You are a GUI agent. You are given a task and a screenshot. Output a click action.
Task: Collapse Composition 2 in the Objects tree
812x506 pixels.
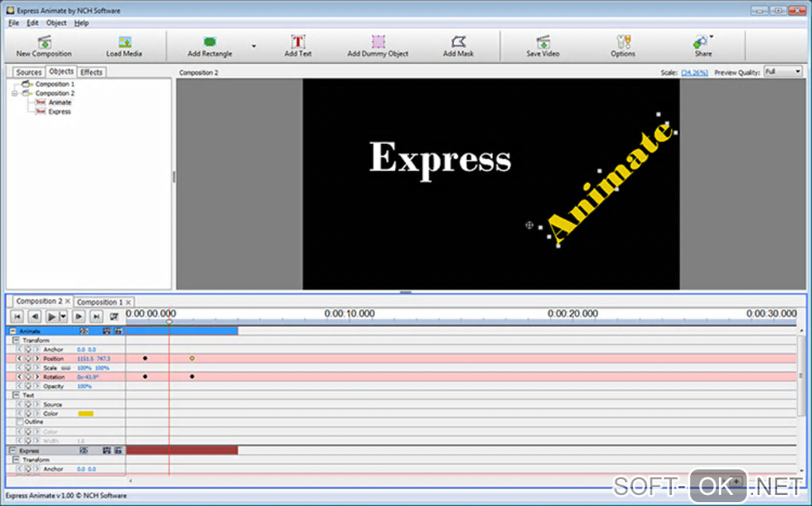(x=14, y=93)
